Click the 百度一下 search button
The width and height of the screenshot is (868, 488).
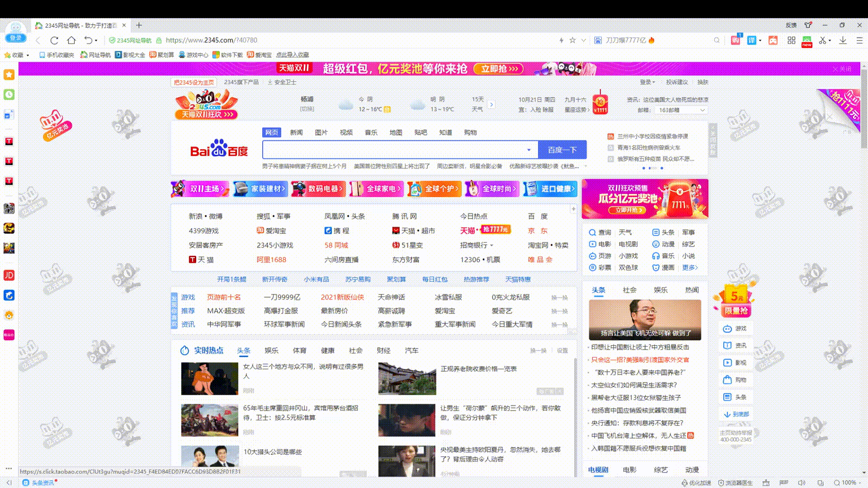pyautogui.click(x=562, y=150)
